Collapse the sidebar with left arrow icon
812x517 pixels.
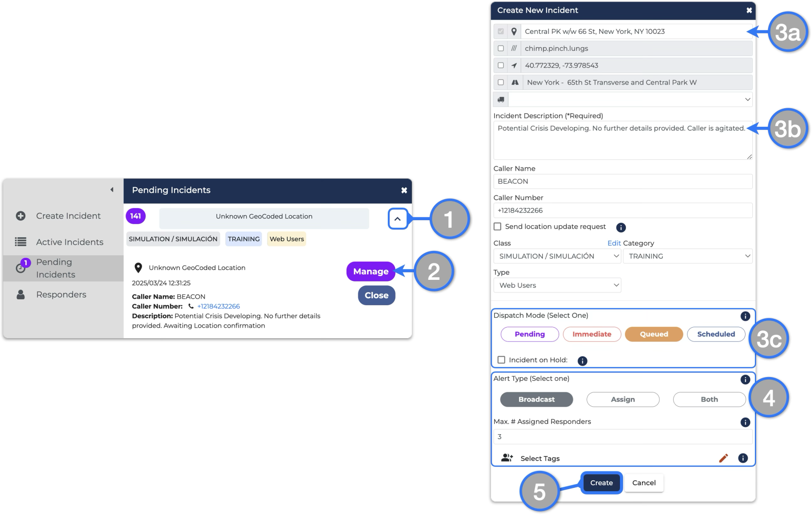[112, 190]
